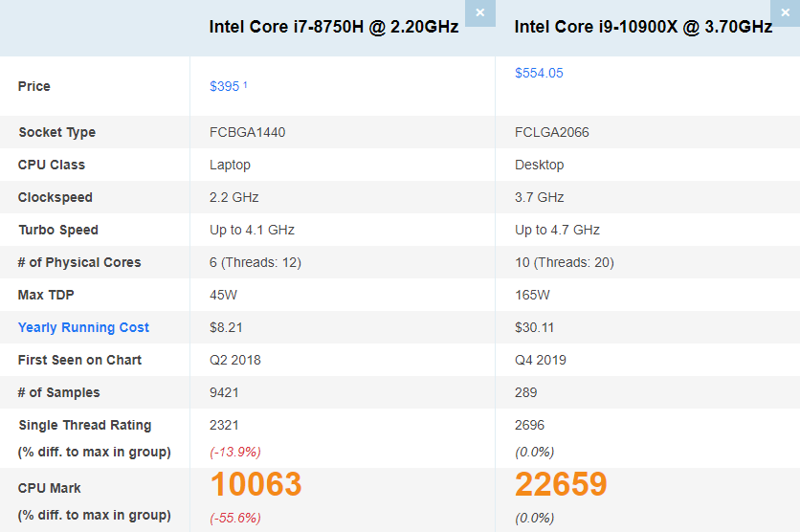This screenshot has height=532, width=800.
Task: Select the 22659 CPU Mark score
Action: pos(561,484)
